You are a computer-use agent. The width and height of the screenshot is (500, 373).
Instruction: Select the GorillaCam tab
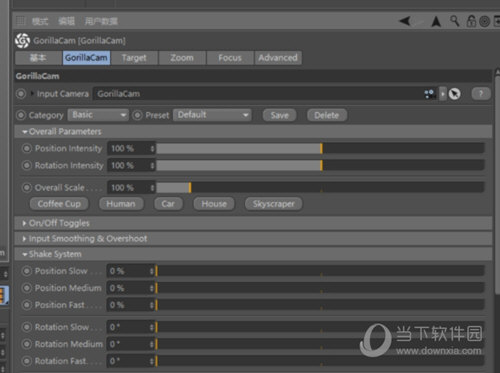[x=86, y=58]
